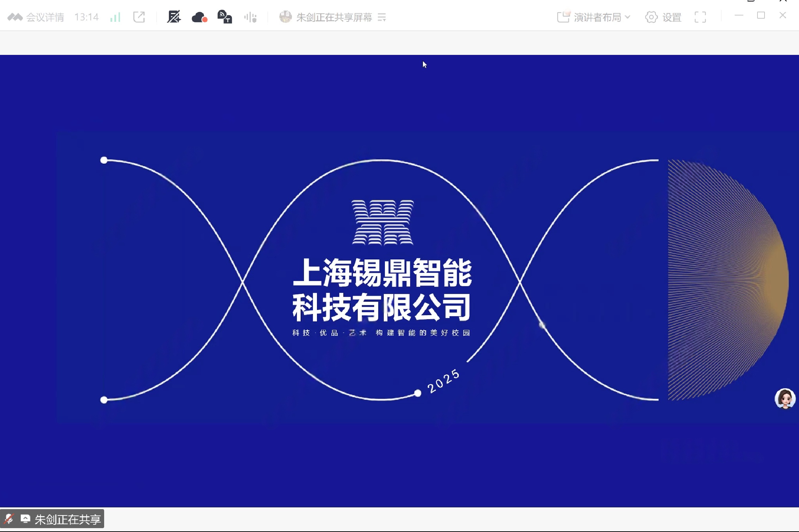Click the network signal strength icon
Viewport: 799px width, 532px height.
point(115,17)
